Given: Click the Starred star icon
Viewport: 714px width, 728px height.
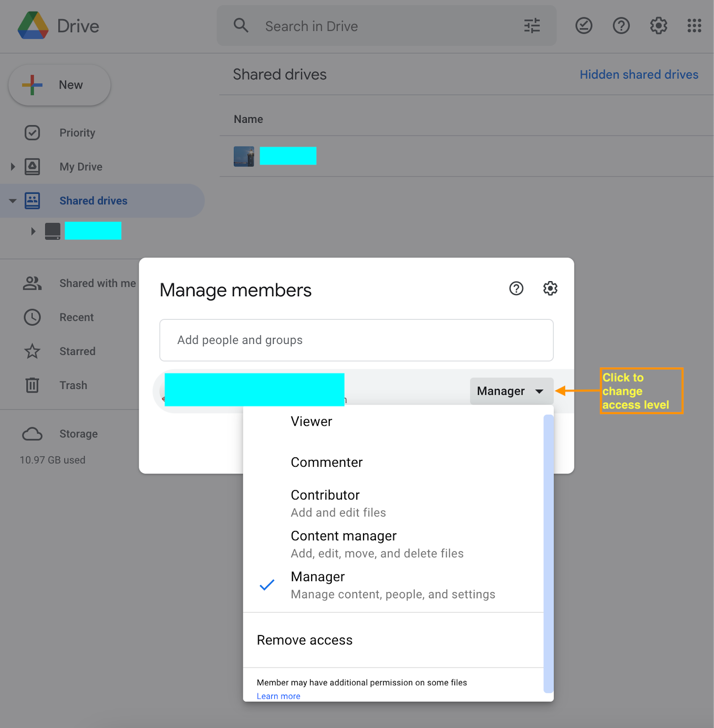Looking at the screenshot, I should (x=32, y=351).
